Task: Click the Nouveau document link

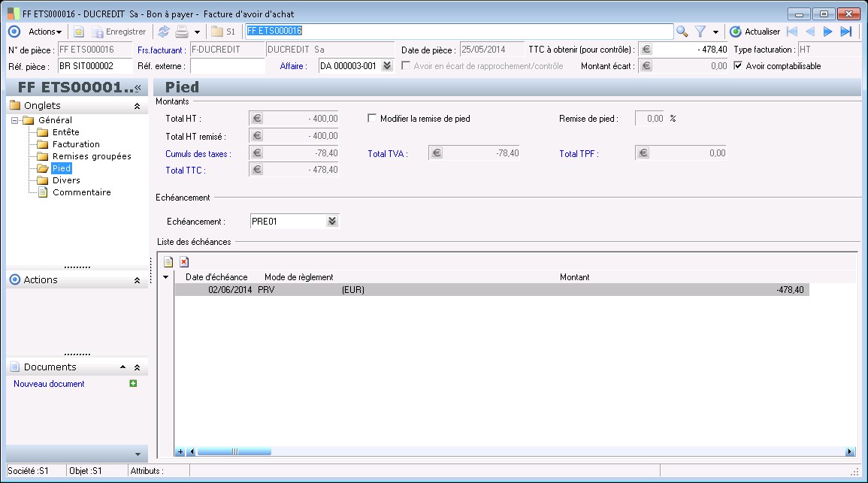Action: click(49, 384)
